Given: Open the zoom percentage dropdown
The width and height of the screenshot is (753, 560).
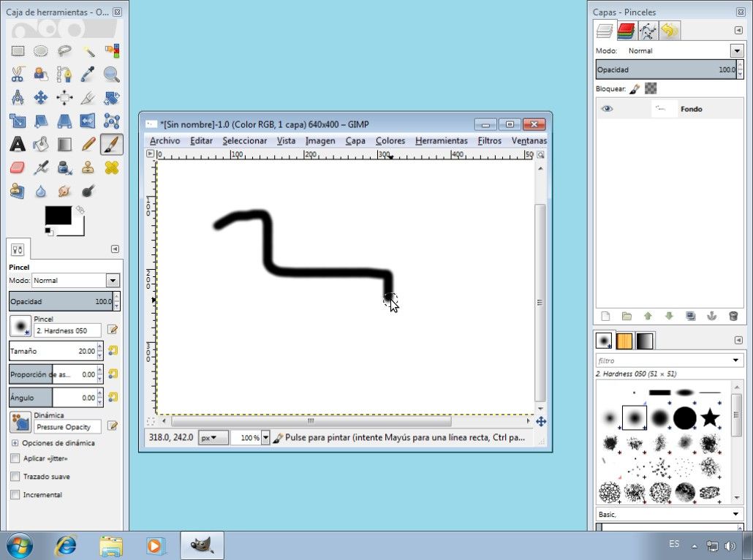Looking at the screenshot, I should click(265, 438).
